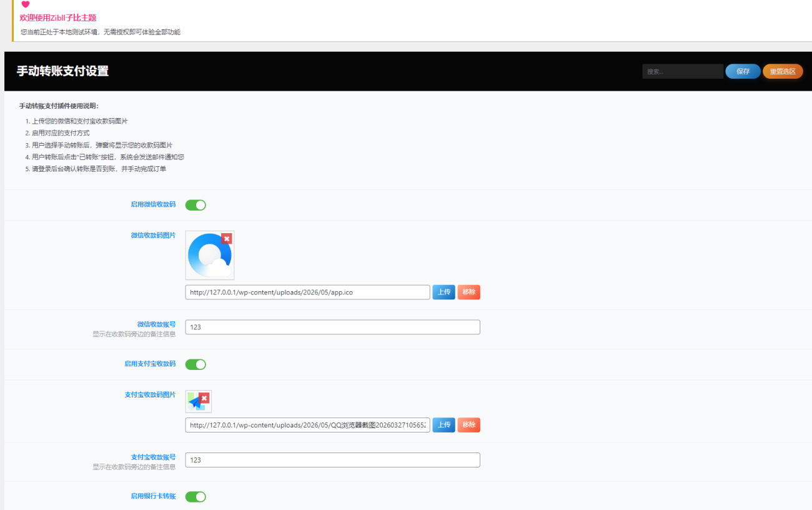Image resolution: width=812 pixels, height=510 pixels.
Task: Click the 启用支付宝收款码 label
Action: (150, 364)
